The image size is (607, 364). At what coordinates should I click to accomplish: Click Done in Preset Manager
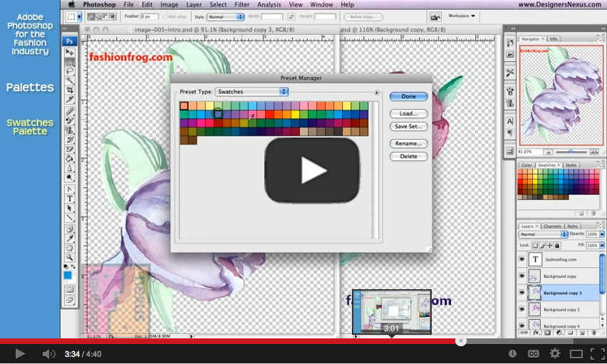pos(408,96)
